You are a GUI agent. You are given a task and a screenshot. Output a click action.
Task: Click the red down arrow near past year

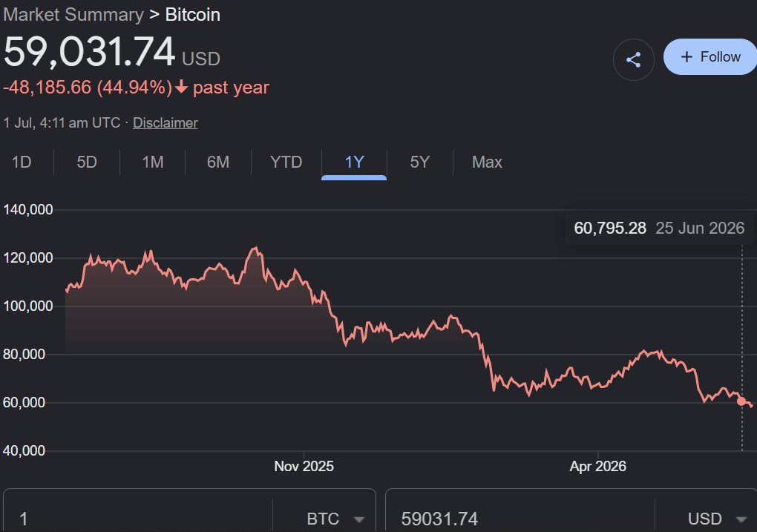point(182,87)
